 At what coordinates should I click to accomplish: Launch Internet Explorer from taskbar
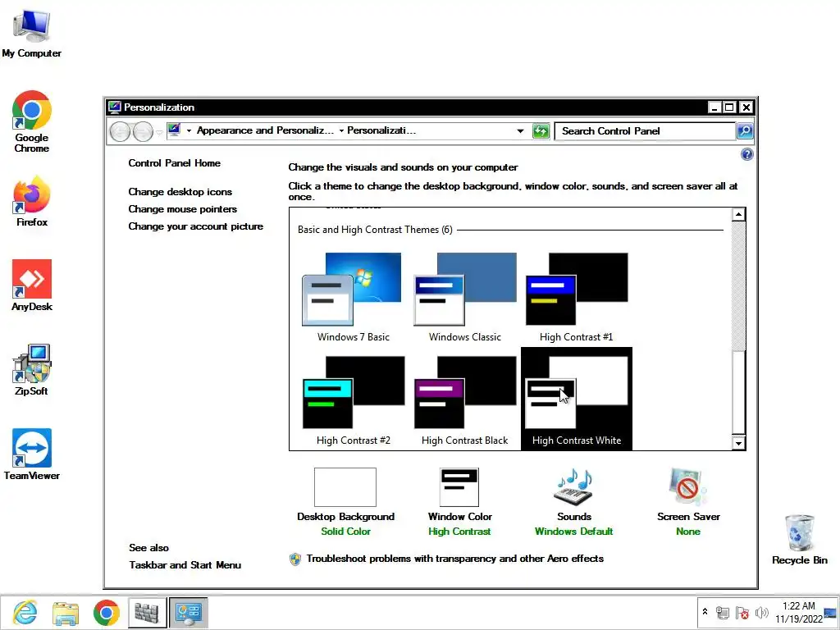(25, 612)
